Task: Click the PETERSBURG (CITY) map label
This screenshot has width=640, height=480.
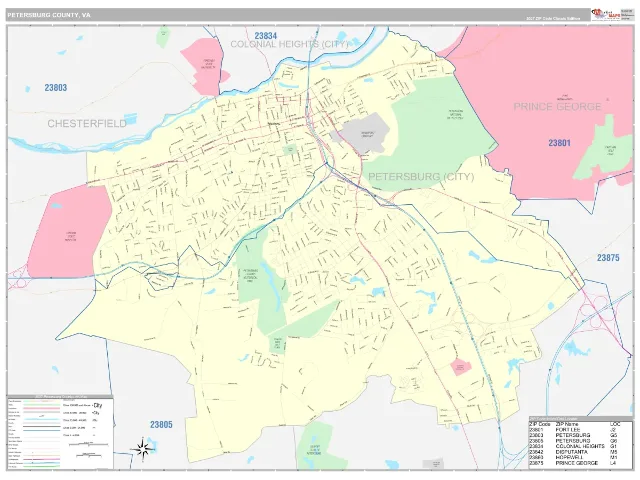Action: point(421,177)
